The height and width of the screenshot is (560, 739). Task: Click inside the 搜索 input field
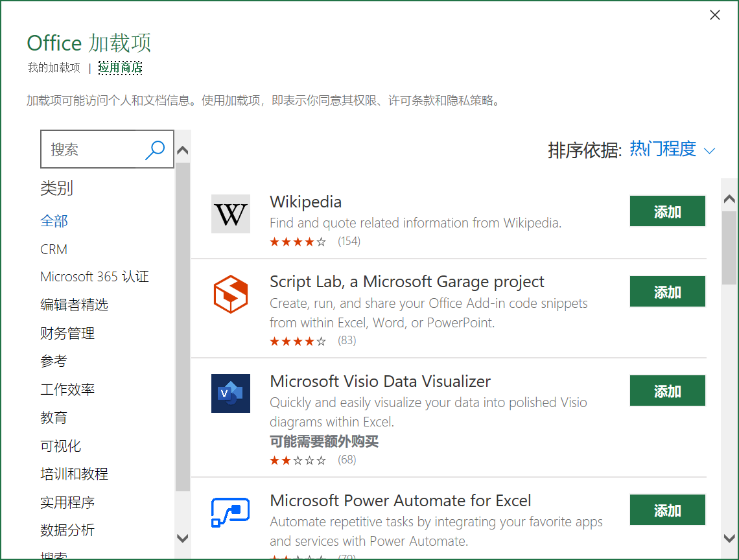tap(91, 149)
